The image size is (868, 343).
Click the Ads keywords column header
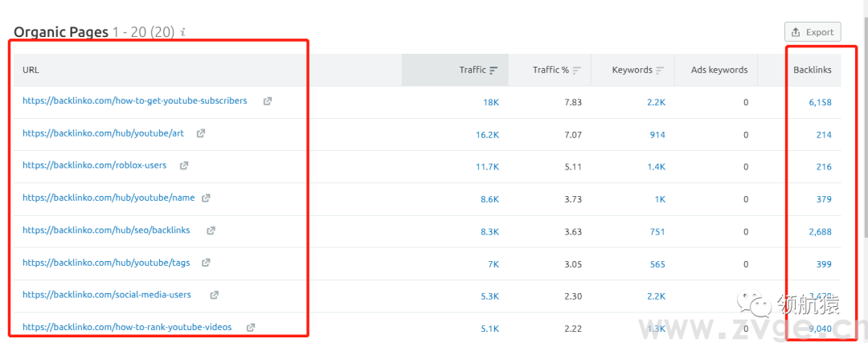[x=719, y=70]
